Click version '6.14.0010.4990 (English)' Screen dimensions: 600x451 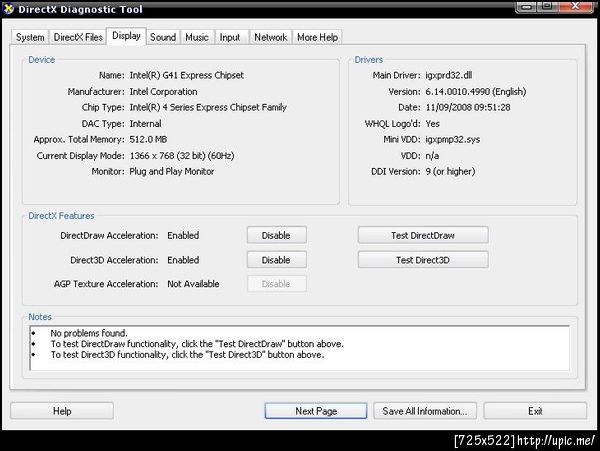click(x=476, y=92)
